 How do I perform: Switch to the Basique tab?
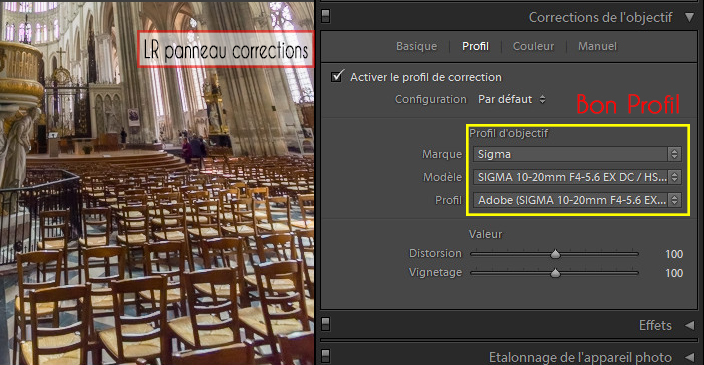(416, 46)
